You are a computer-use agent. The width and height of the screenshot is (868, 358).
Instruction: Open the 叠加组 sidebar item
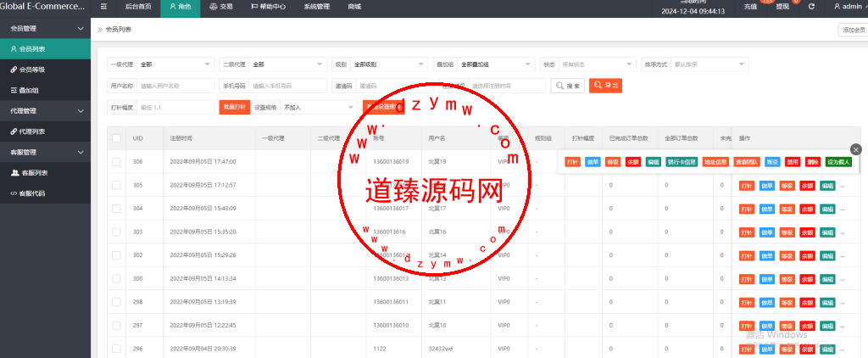[x=46, y=90]
